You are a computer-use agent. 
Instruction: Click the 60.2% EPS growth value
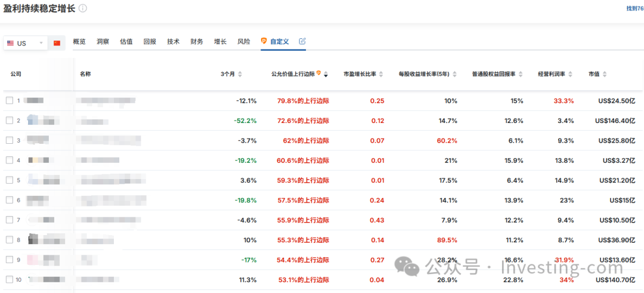(x=448, y=141)
